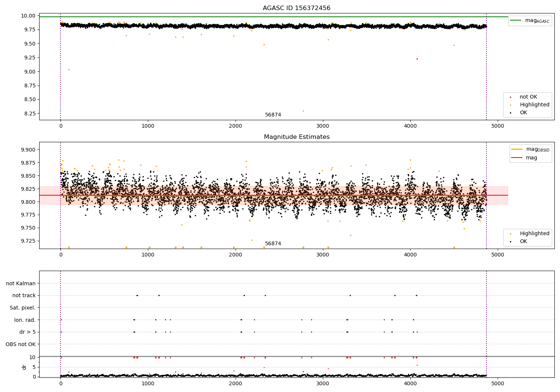560x392 pixels.
Task: Click the 'Sat. pixel.' axis label
Action: (23, 308)
